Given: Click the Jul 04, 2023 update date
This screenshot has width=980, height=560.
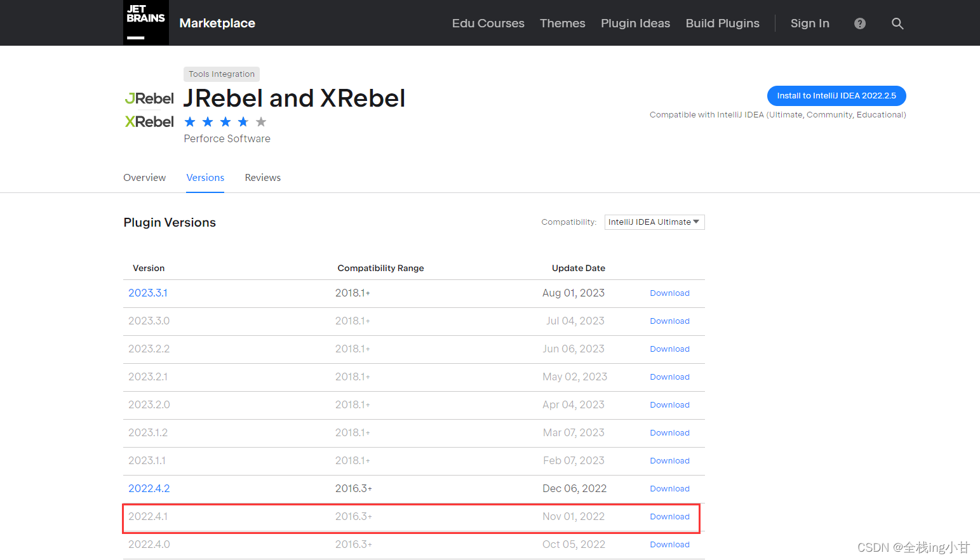Looking at the screenshot, I should [575, 321].
